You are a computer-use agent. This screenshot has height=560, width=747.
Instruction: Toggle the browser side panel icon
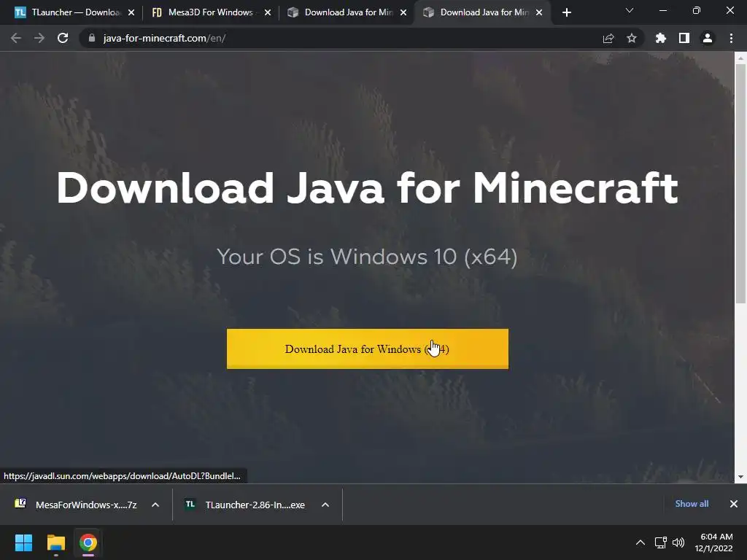click(x=684, y=38)
